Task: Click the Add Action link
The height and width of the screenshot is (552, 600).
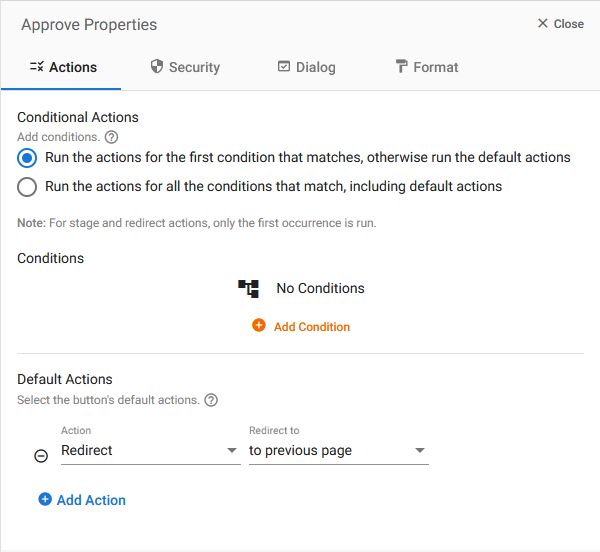Action: (x=82, y=500)
